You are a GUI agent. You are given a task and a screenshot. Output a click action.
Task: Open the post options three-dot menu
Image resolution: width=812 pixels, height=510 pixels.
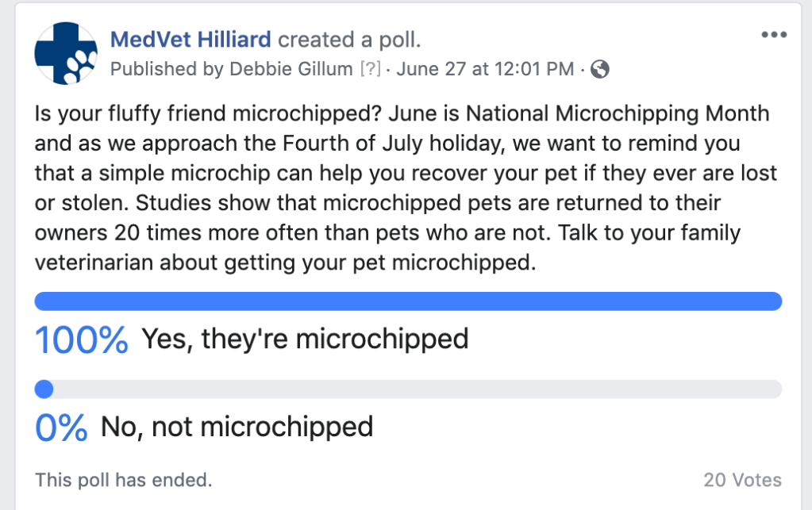(773, 36)
